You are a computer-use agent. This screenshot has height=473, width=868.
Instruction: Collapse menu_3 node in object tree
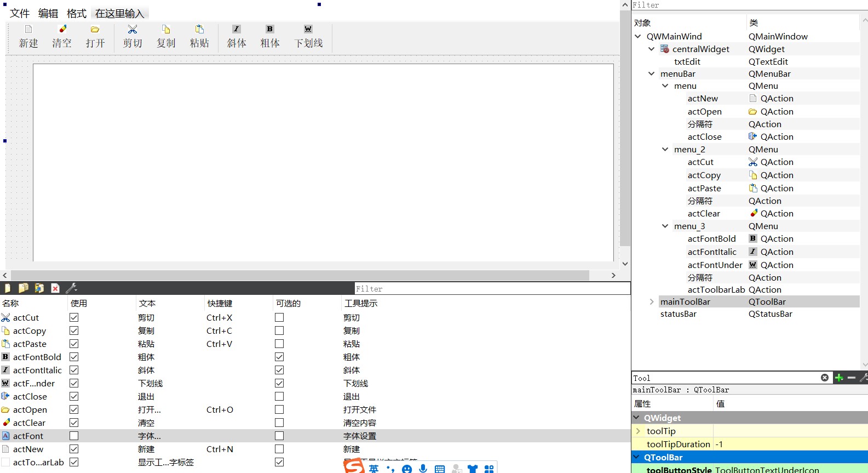(x=665, y=226)
